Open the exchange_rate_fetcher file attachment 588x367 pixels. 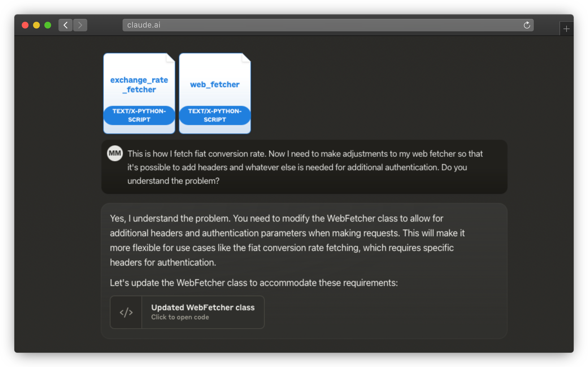pyautogui.click(x=139, y=93)
